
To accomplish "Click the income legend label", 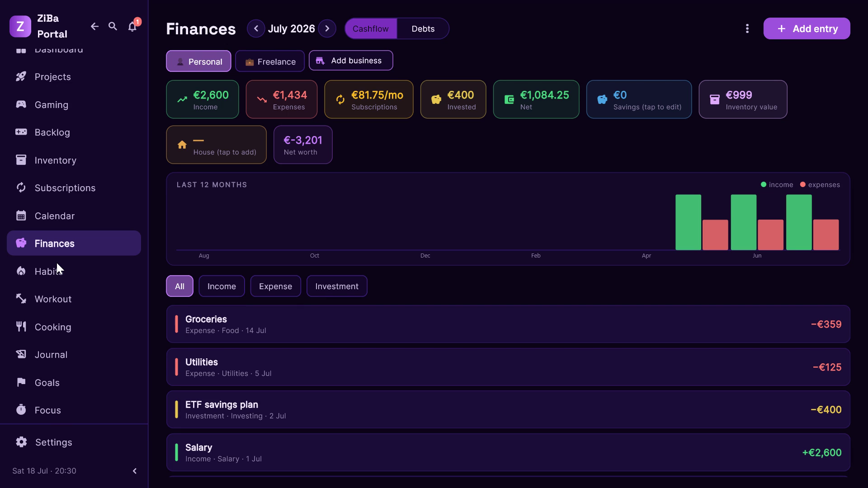I will pyautogui.click(x=781, y=184).
